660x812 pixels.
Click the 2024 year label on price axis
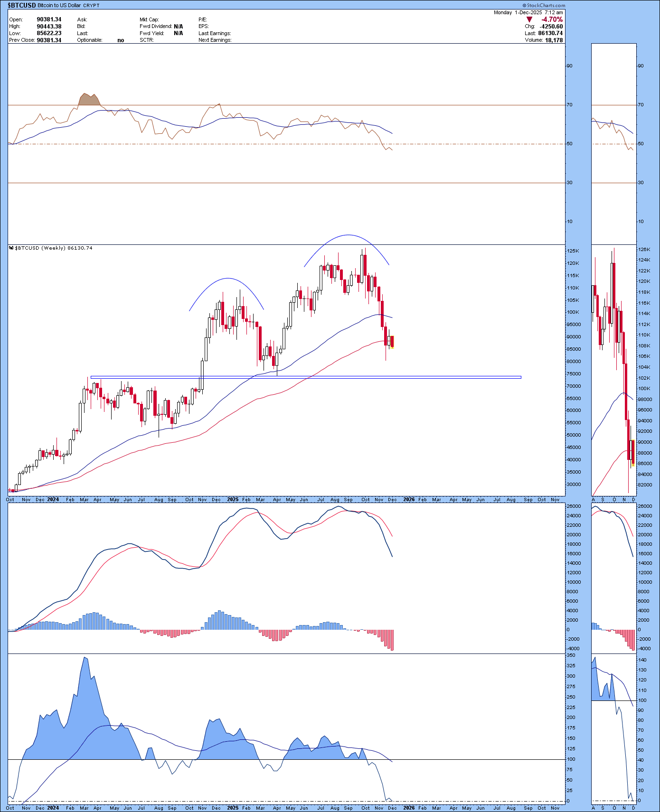click(x=53, y=500)
